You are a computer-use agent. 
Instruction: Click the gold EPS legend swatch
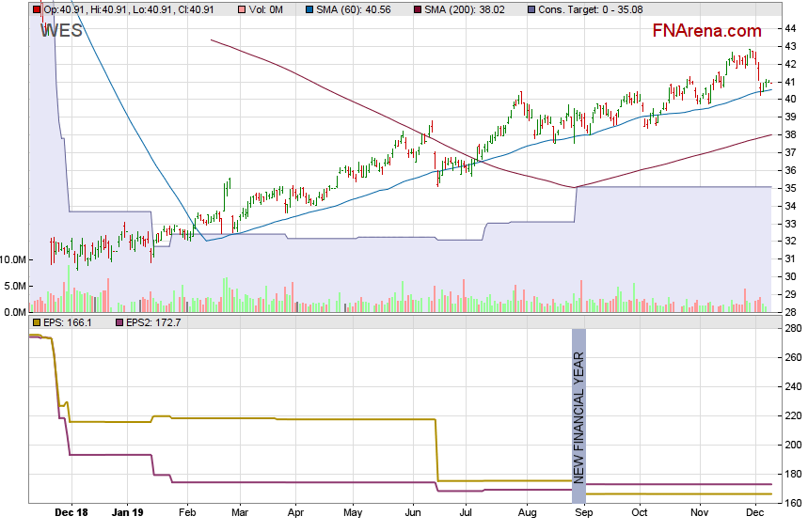click(37, 322)
